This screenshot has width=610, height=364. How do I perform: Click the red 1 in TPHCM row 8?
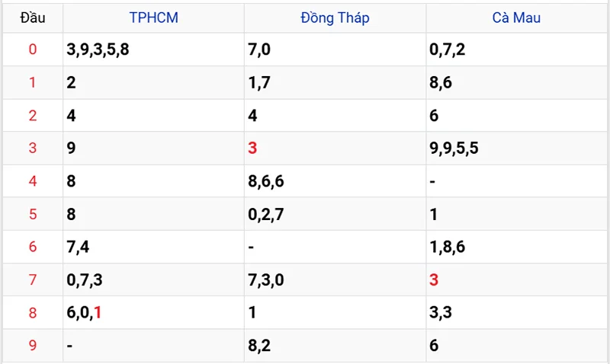tap(98, 312)
